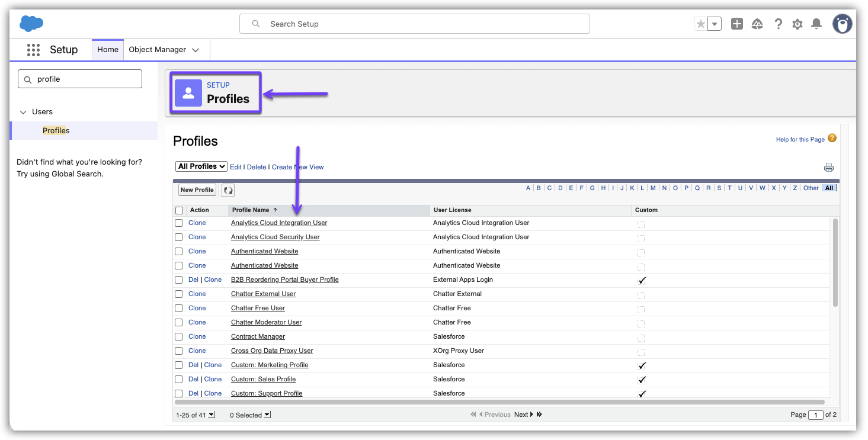
Task: Select the Home tab
Action: [x=108, y=50]
